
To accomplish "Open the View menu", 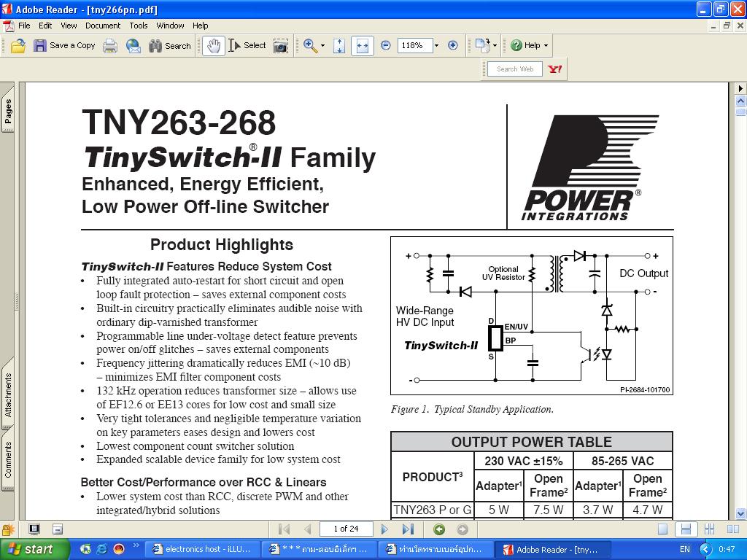I will pos(69,26).
